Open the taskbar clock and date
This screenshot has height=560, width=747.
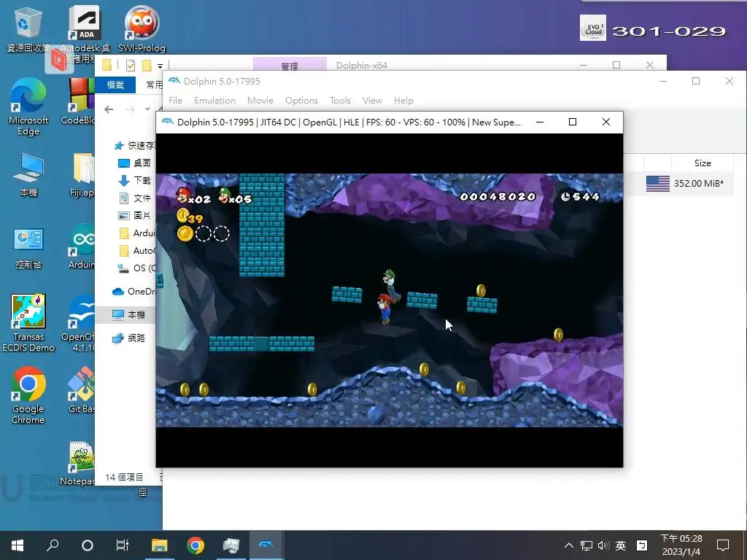pyautogui.click(x=681, y=545)
